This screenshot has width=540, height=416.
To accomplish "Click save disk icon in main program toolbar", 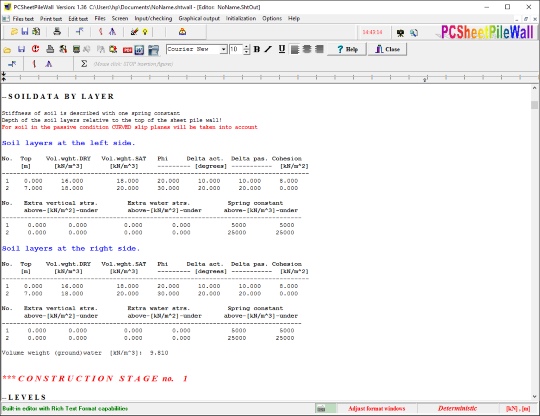I will [25, 32].
